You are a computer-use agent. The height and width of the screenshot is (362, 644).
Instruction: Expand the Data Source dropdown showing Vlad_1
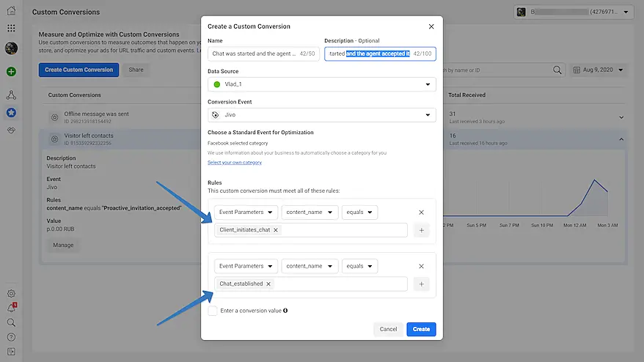[x=321, y=84]
